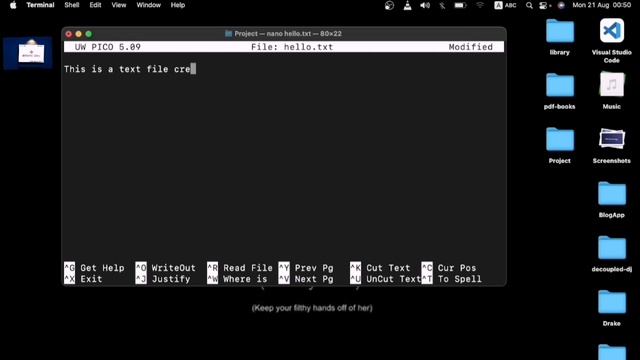The width and height of the screenshot is (640, 360).
Task: Click the '^U UnCut Text' shortcut label
Action: pyautogui.click(x=386, y=279)
